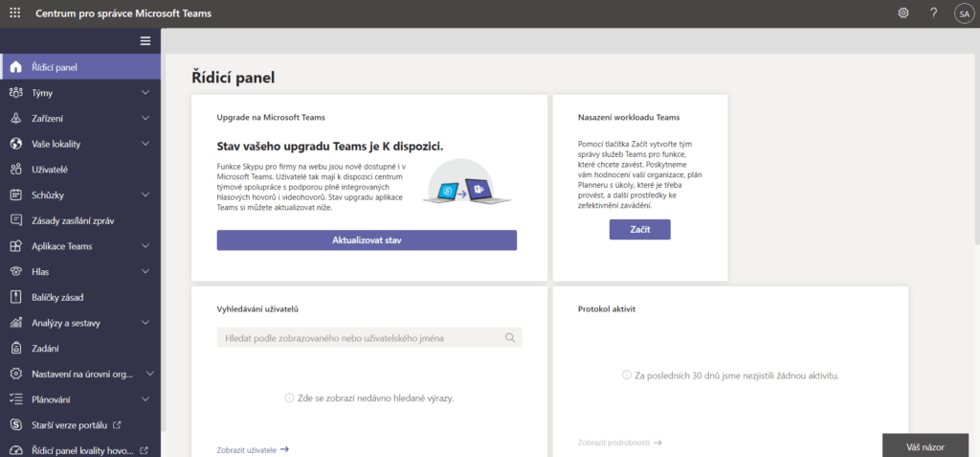
Task: Expand the Analýzy a sestavy chevron
Action: [145, 323]
